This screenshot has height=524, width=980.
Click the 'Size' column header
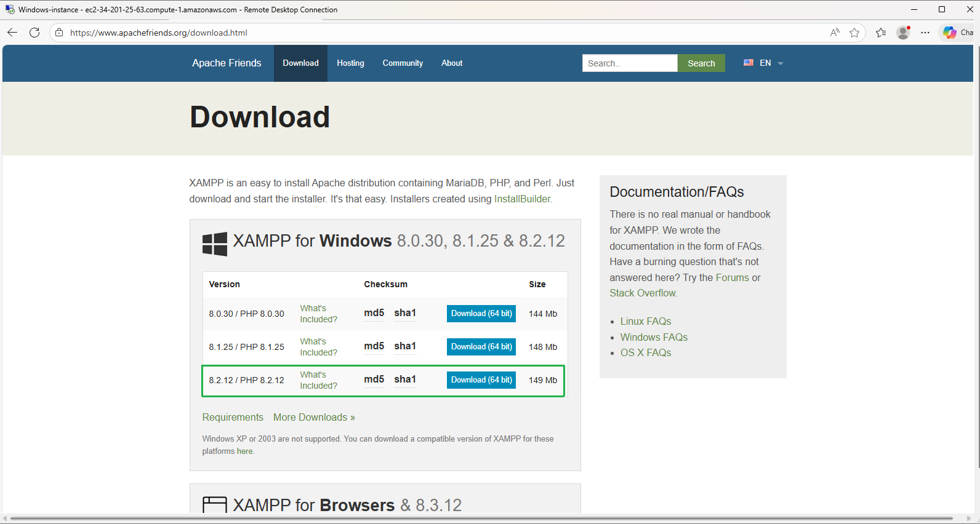click(x=537, y=284)
